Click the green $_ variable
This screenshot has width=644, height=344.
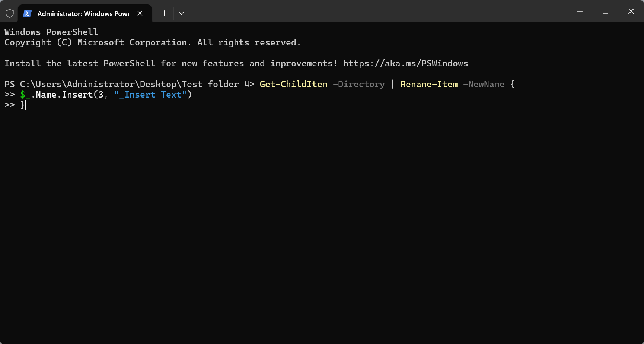pyautogui.click(x=25, y=95)
